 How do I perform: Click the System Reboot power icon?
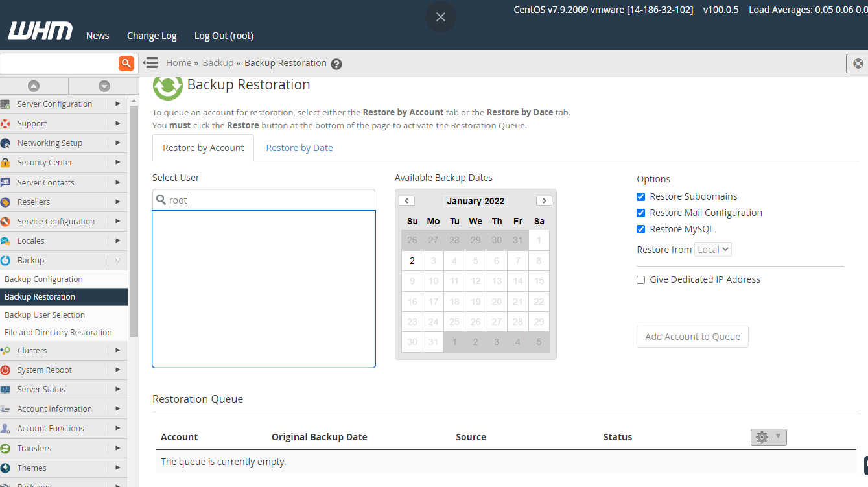[6, 370]
